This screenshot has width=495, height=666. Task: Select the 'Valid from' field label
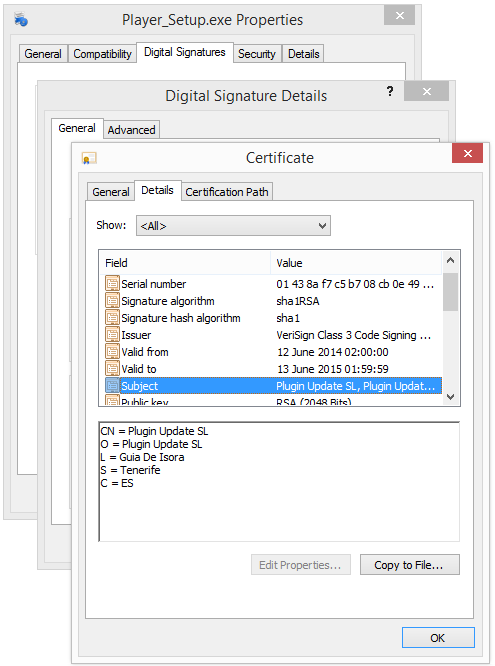[145, 352]
